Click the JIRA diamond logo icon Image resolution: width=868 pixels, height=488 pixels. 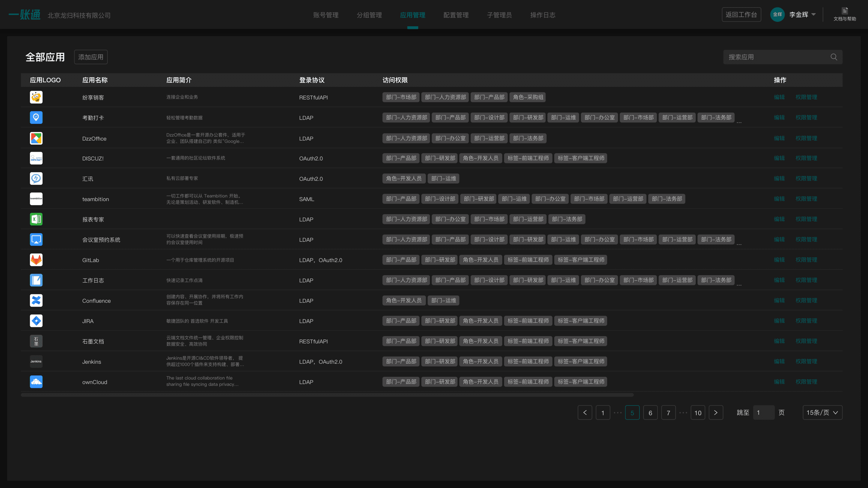36,321
